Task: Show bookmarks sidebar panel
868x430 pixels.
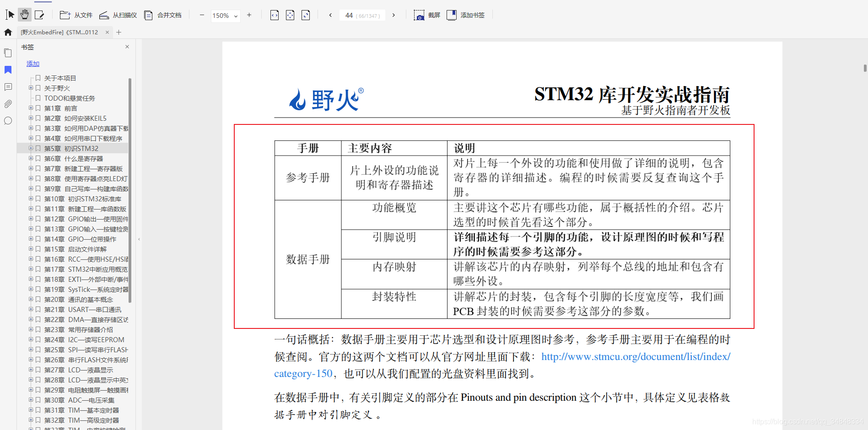Action: pyautogui.click(x=8, y=70)
